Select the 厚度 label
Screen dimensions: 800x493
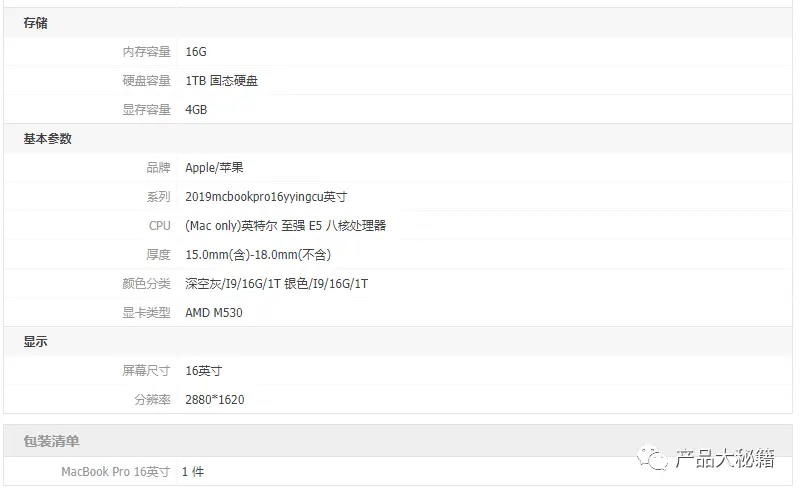point(159,254)
